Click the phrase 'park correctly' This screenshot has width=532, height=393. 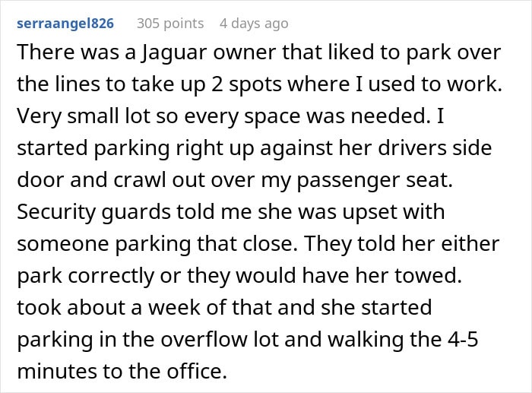[85, 276]
